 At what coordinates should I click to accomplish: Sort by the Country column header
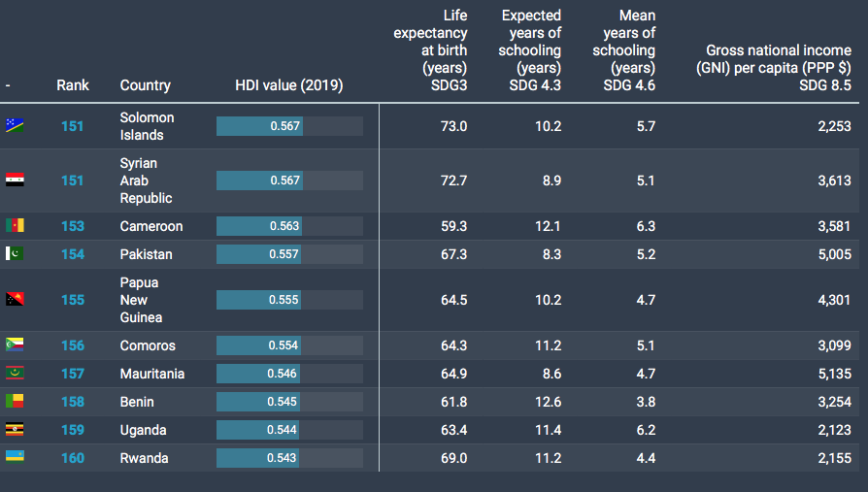click(x=145, y=85)
